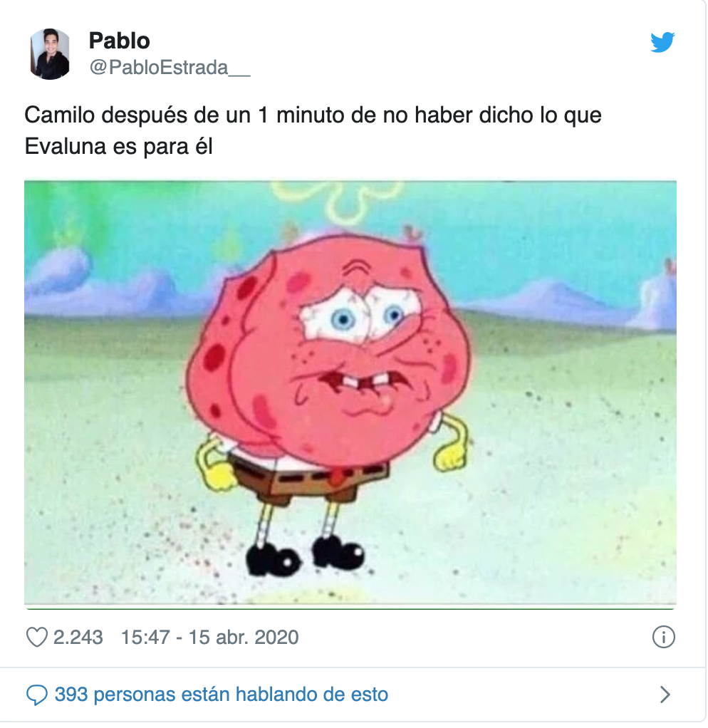Viewport: 708px width, 728px height.
Task: Open the @PabloEstrada__ handle link
Action: point(170,68)
